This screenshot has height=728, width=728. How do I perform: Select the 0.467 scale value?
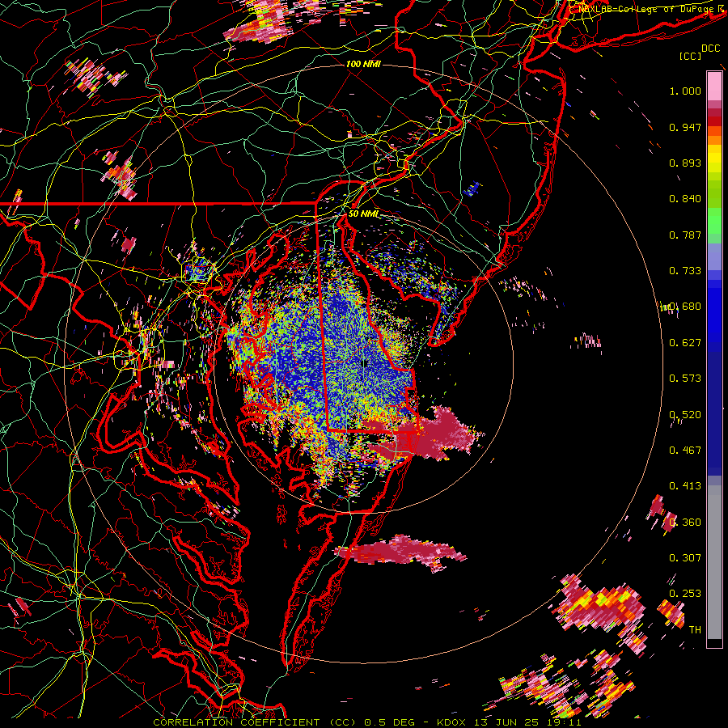tap(685, 451)
